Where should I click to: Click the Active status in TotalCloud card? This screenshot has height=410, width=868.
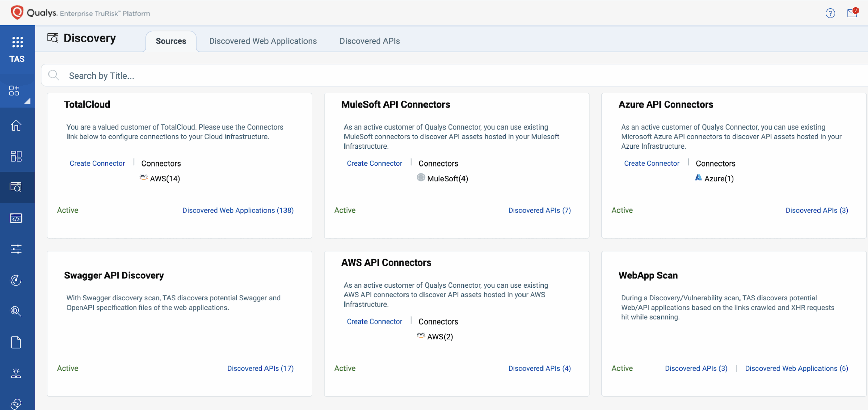[67, 210]
